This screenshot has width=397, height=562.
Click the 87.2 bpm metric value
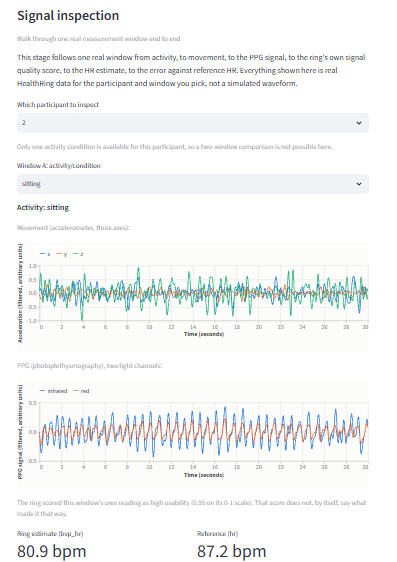click(231, 551)
